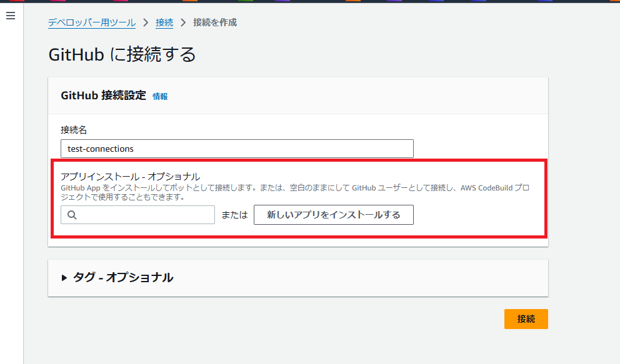620x364 pixels.
Task: Select the 接続名 field containing test-connections
Action: (x=237, y=149)
